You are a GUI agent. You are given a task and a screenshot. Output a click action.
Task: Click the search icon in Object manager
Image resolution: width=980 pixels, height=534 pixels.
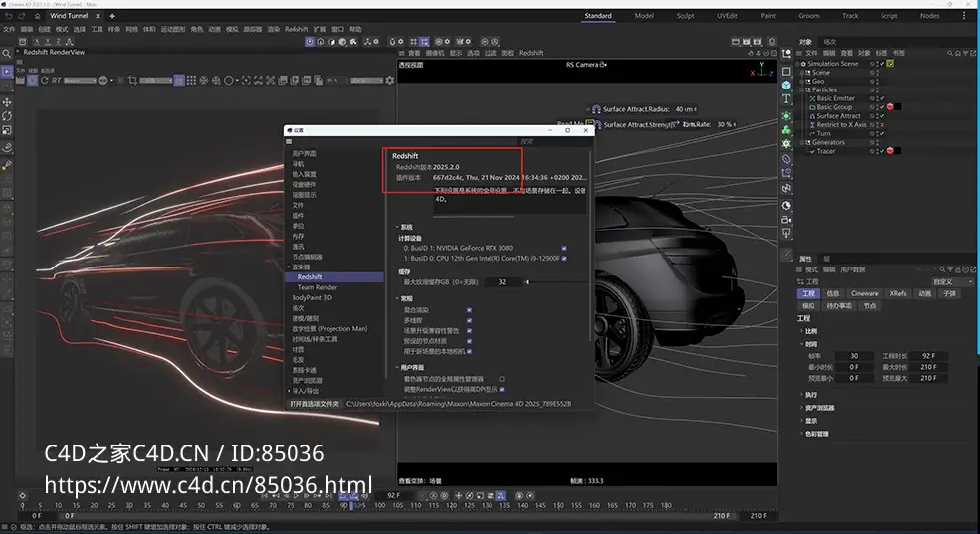950,53
